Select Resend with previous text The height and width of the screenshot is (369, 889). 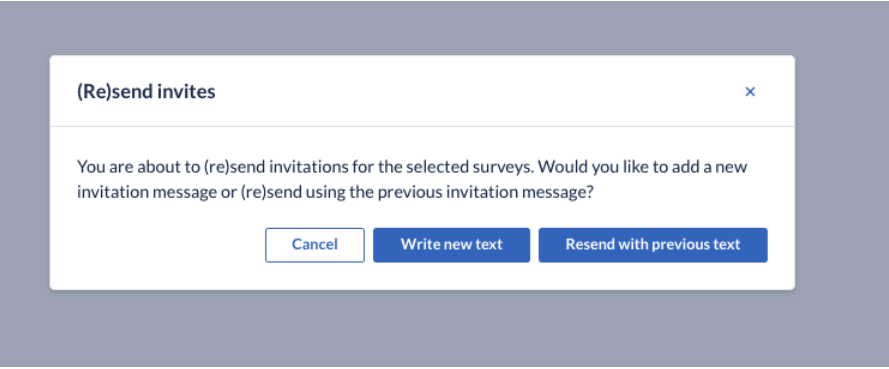(x=653, y=245)
